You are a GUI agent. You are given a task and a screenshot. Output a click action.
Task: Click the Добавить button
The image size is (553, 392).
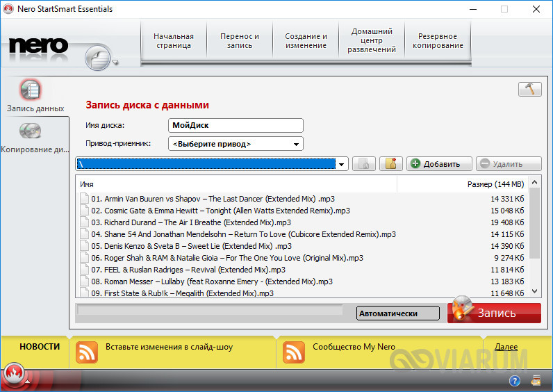click(x=439, y=164)
